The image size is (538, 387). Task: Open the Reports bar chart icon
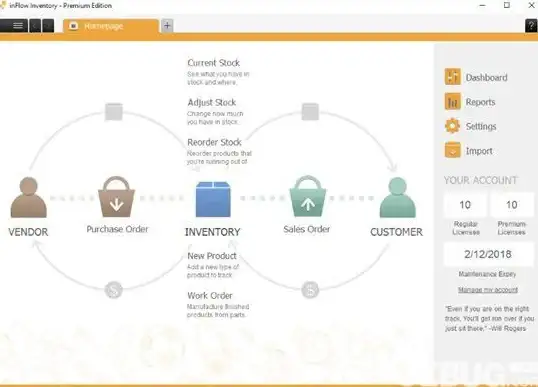tap(453, 102)
